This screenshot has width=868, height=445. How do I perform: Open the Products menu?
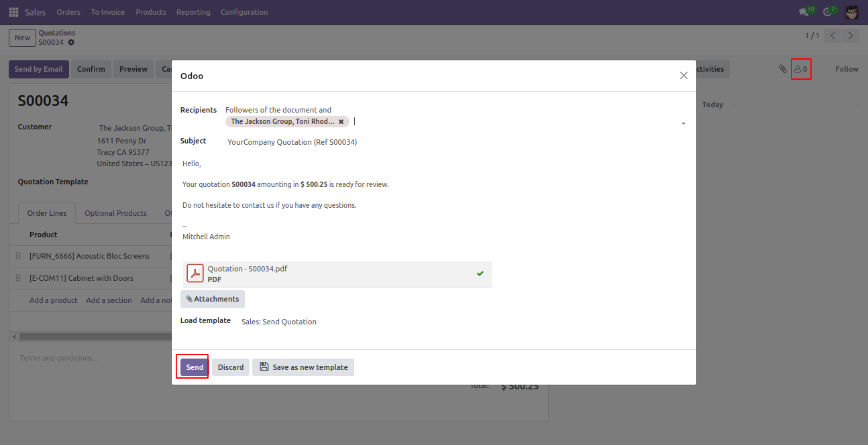point(151,12)
